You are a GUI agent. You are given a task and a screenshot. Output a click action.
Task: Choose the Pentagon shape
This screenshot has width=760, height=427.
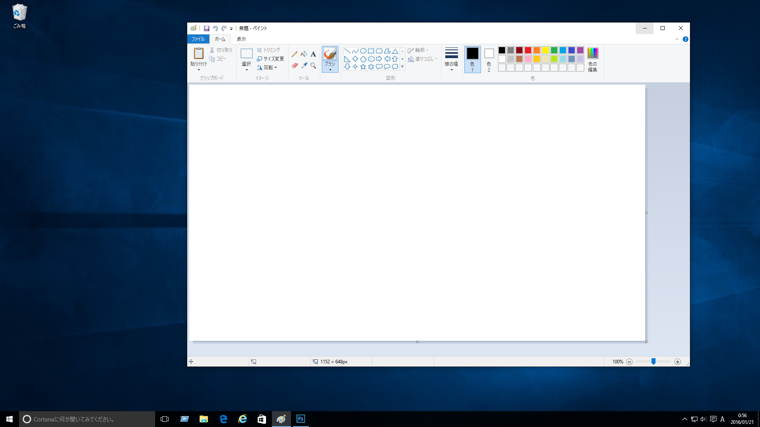tap(364, 59)
